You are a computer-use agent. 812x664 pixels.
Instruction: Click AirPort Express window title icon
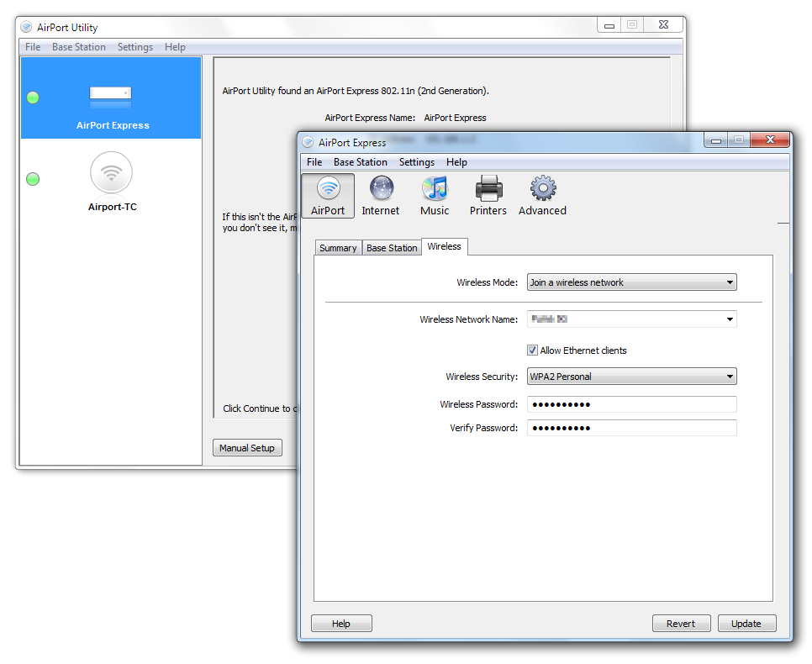pyautogui.click(x=308, y=142)
